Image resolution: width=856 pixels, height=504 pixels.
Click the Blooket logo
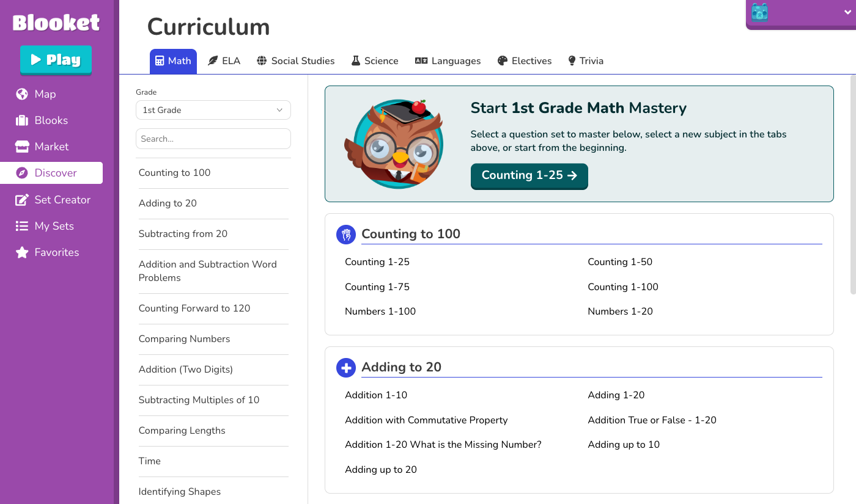56,23
